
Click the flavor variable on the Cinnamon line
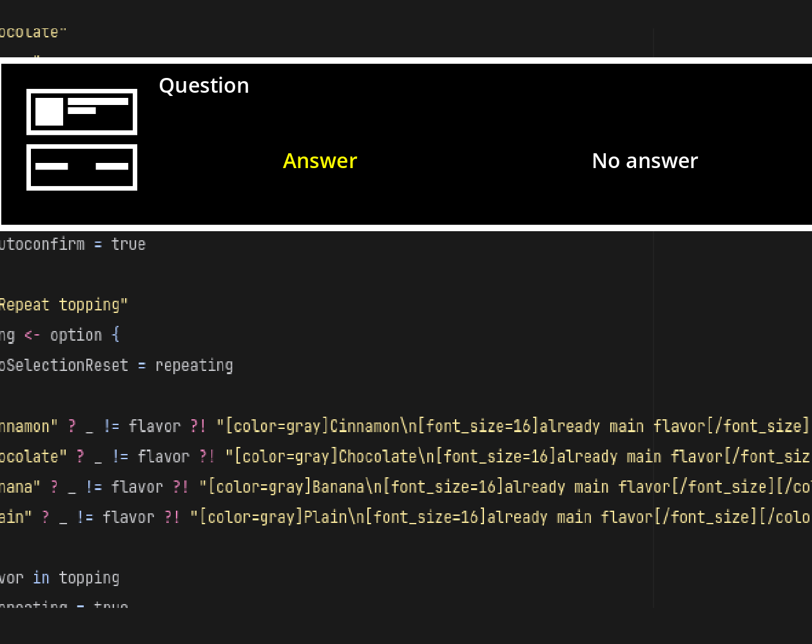coord(155,426)
